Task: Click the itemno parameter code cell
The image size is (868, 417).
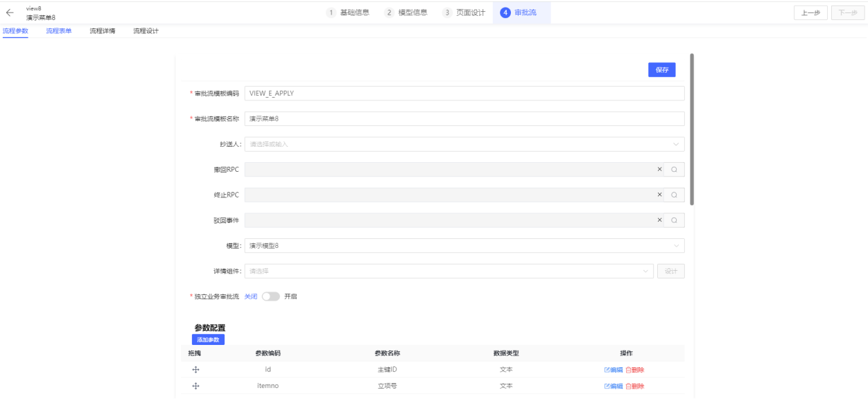Action: 268,387
